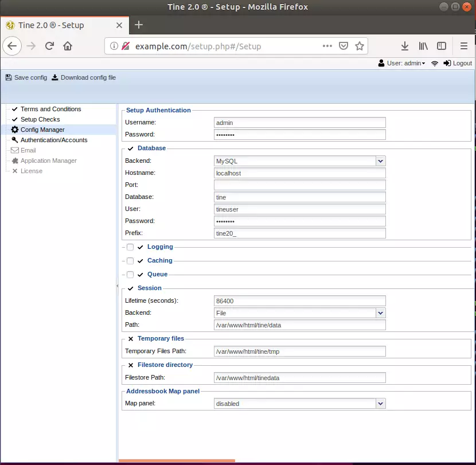Click the Prefix field tine20_

click(299, 233)
